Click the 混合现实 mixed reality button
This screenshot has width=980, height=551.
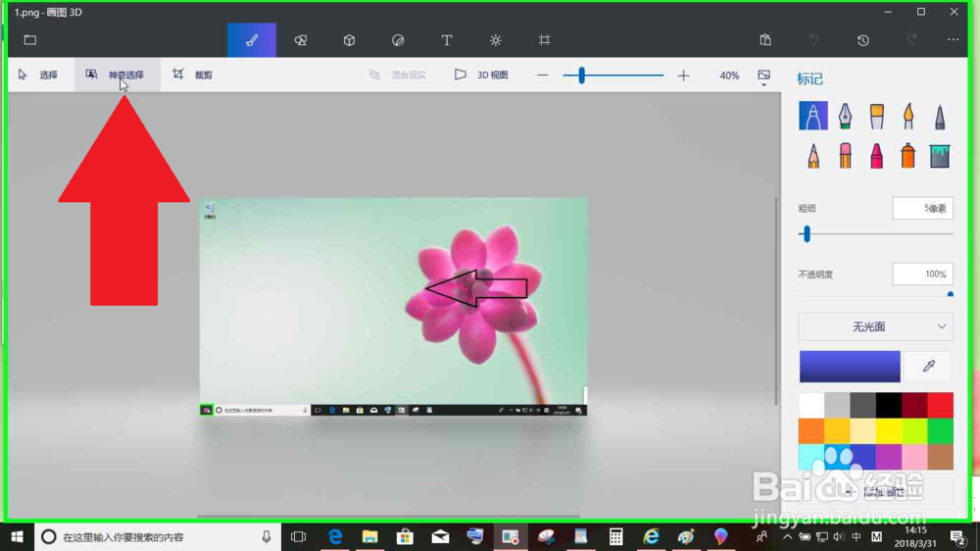[398, 75]
